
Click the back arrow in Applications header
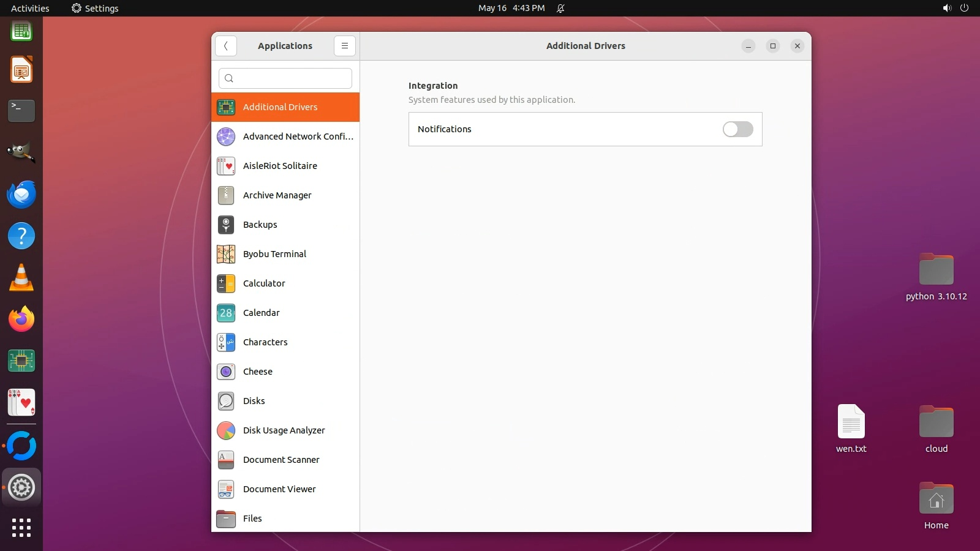pyautogui.click(x=226, y=46)
